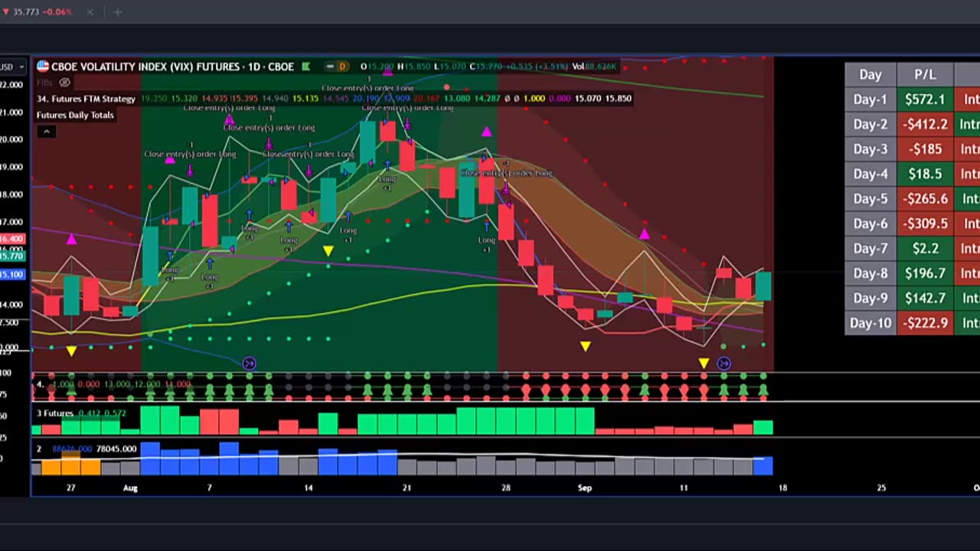Select the 3 Futures pane legend
Image resolution: width=980 pixels, height=551 pixels.
[x=80, y=413]
